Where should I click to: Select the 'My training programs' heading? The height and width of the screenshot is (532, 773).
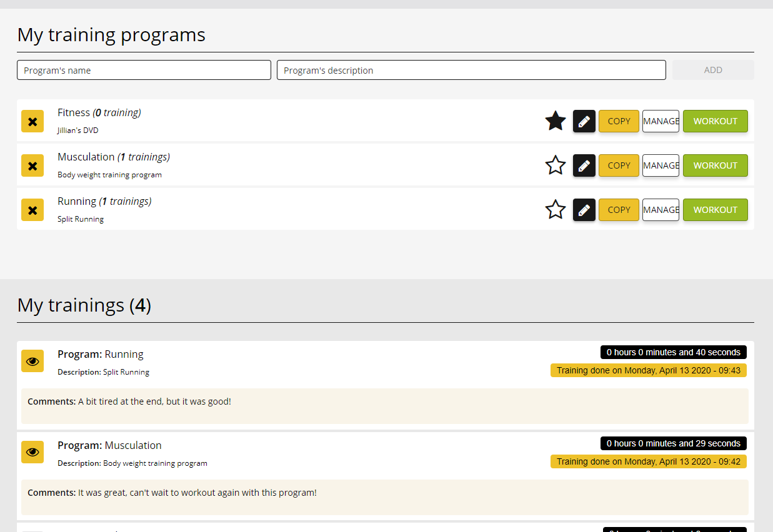(x=111, y=34)
